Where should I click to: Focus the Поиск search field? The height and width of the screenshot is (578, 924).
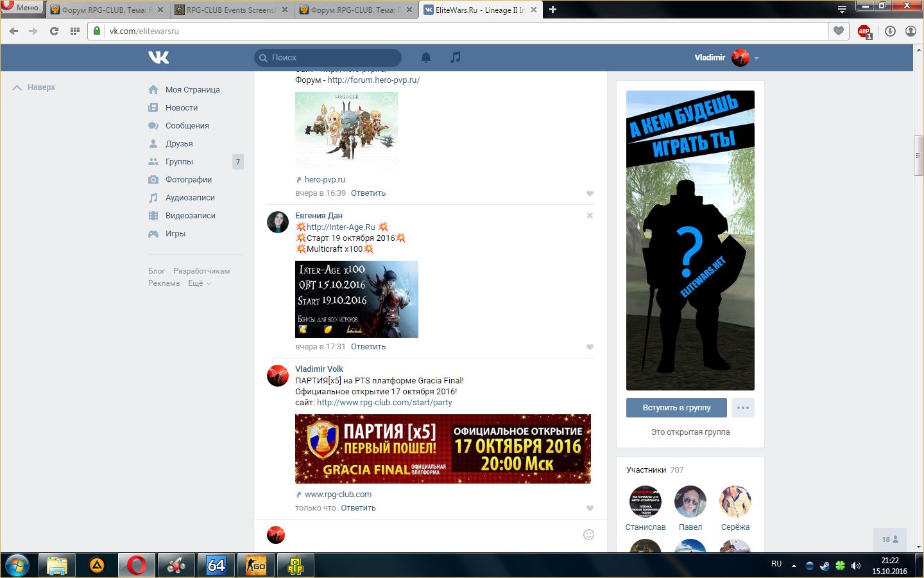pyautogui.click(x=328, y=58)
